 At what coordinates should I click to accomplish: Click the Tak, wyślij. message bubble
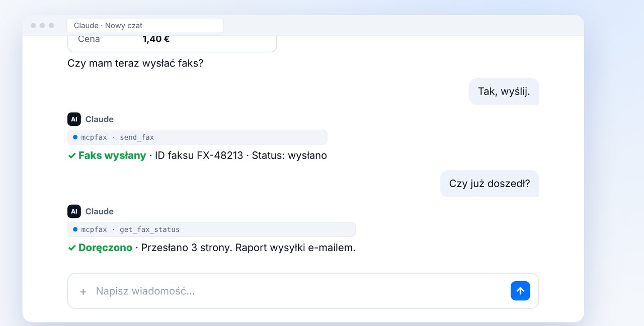coord(504,92)
